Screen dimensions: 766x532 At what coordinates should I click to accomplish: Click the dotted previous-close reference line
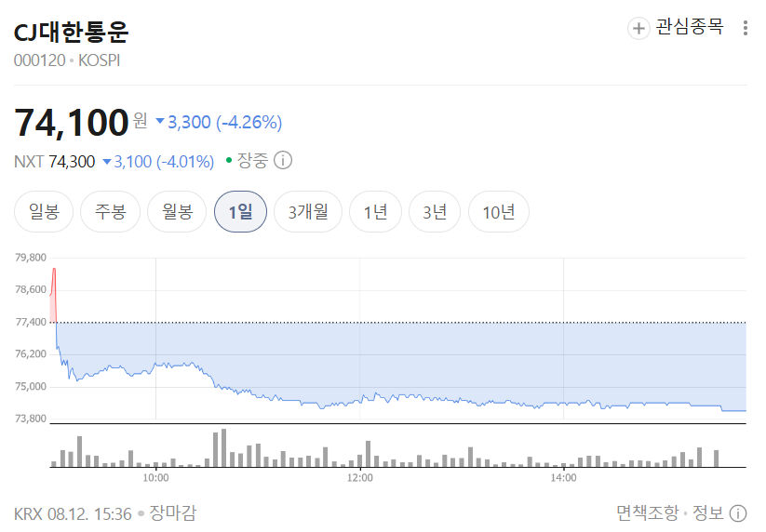(x=398, y=323)
